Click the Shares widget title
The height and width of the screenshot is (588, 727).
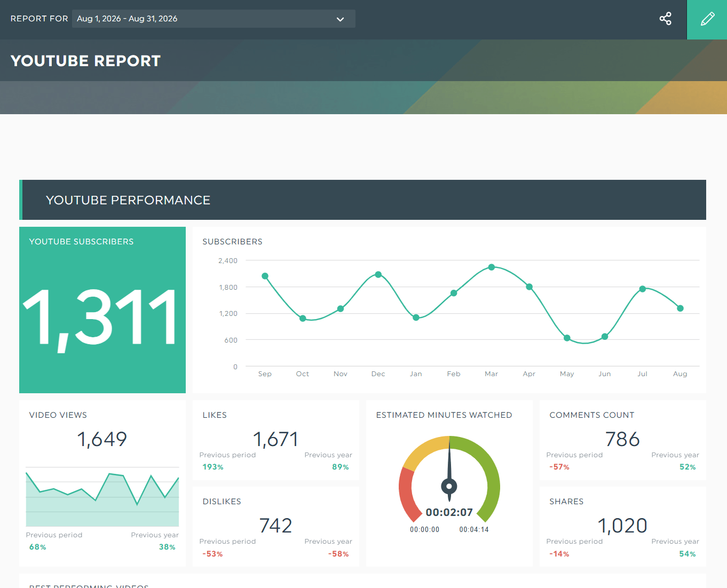566,502
